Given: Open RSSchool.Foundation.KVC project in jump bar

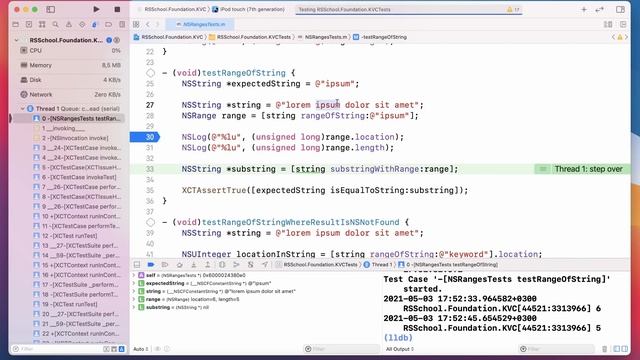Looking at the screenshot, I should pos(169,37).
